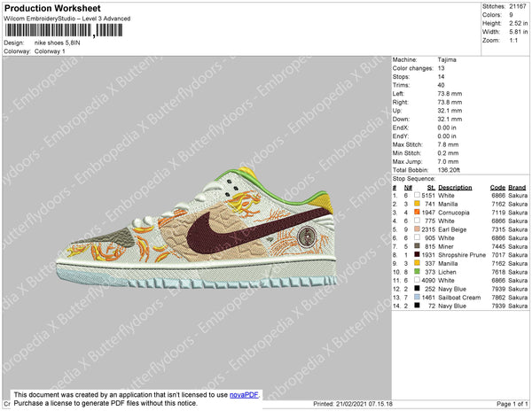
Task: Select the white swatch for stop 1
Action: click(x=417, y=195)
